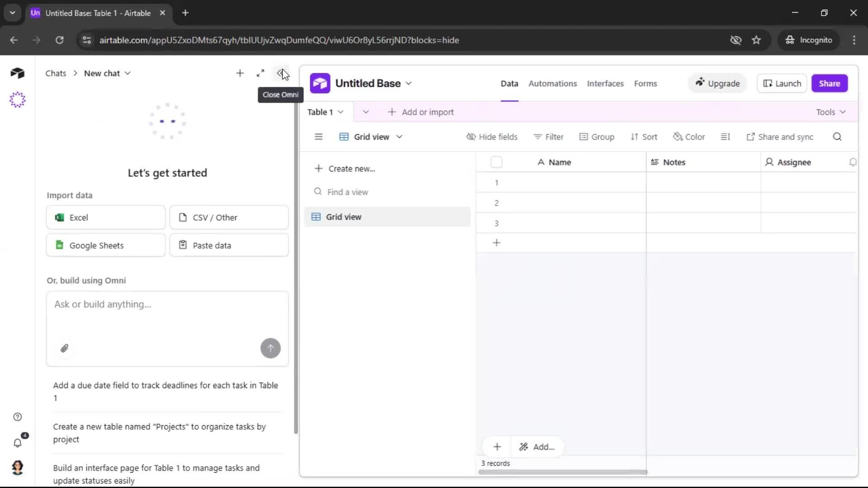Click Share and sync
The height and width of the screenshot is (488, 868).
pos(780,137)
